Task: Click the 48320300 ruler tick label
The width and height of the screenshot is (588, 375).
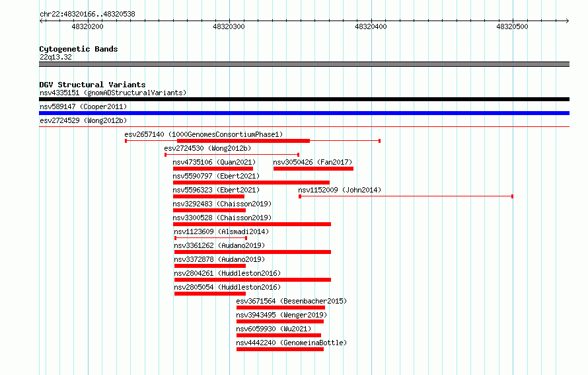Action: tap(229, 26)
